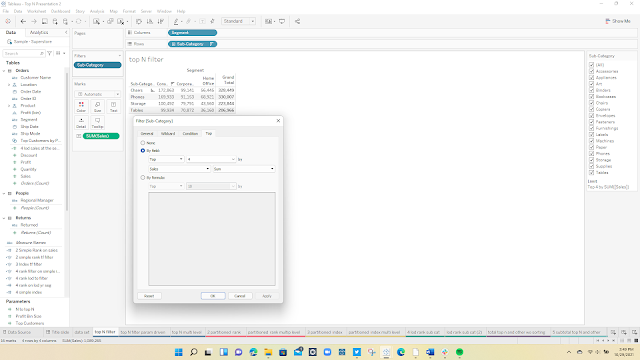This screenshot has height=360, width=640.
Task: Collapse the Orders table in data pane
Action: pyautogui.click(x=4, y=71)
